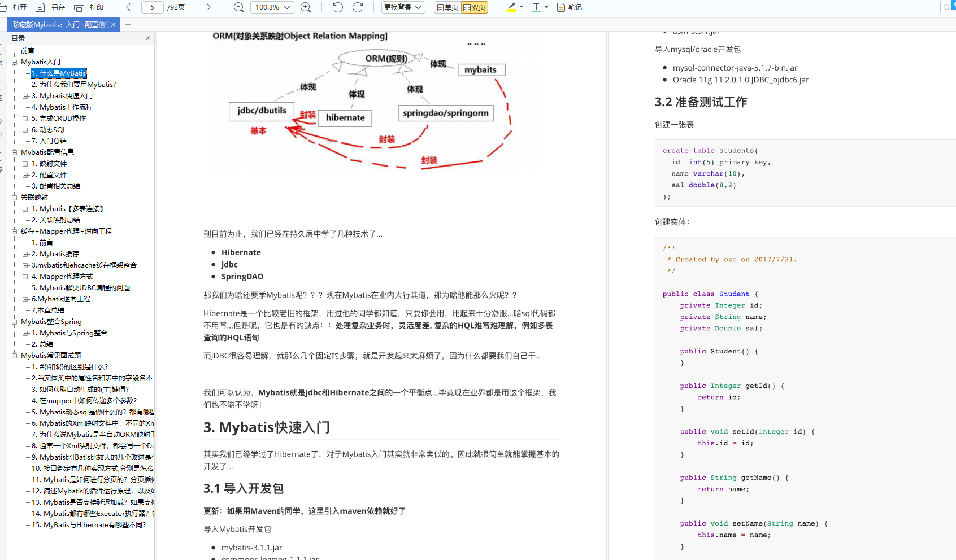This screenshot has height=560, width=956.
Task: Click the 另存 save-as icon
Action: [40, 7]
